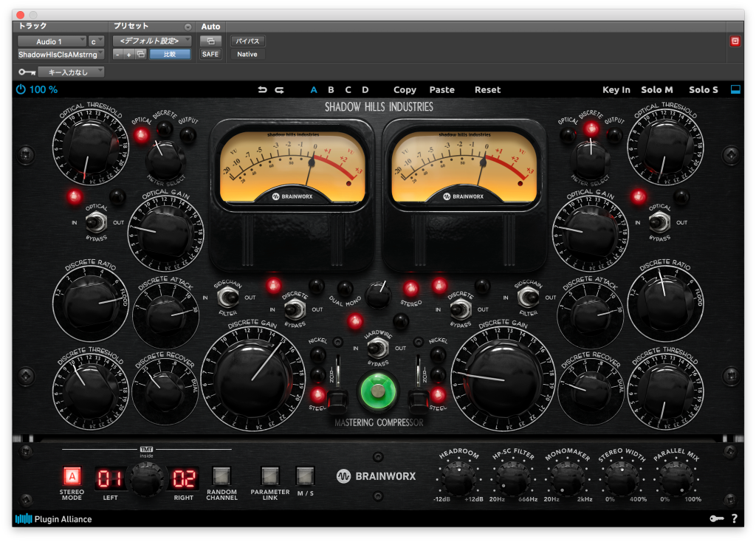
Task: Enable Solo M monitoring
Action: (656, 89)
